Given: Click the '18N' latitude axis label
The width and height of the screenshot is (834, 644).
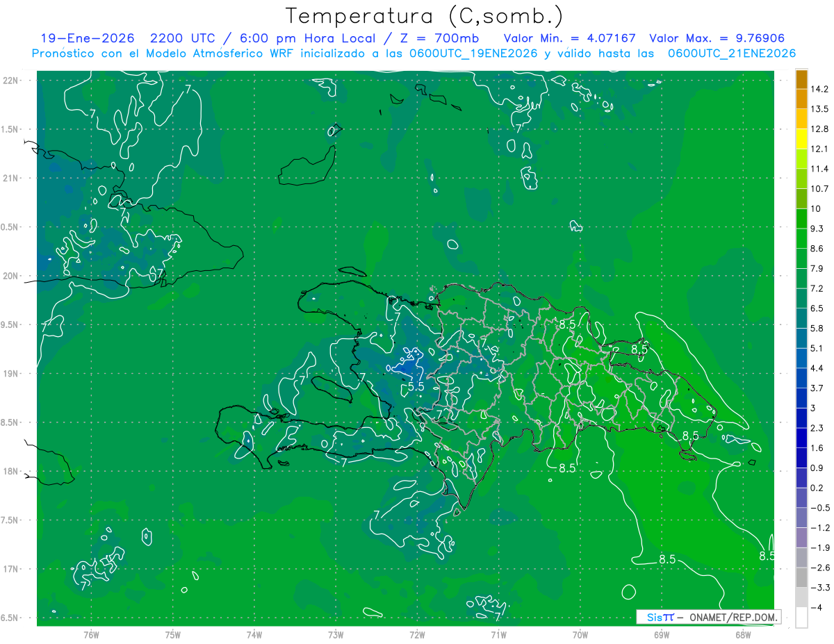Looking at the screenshot, I should tap(10, 472).
